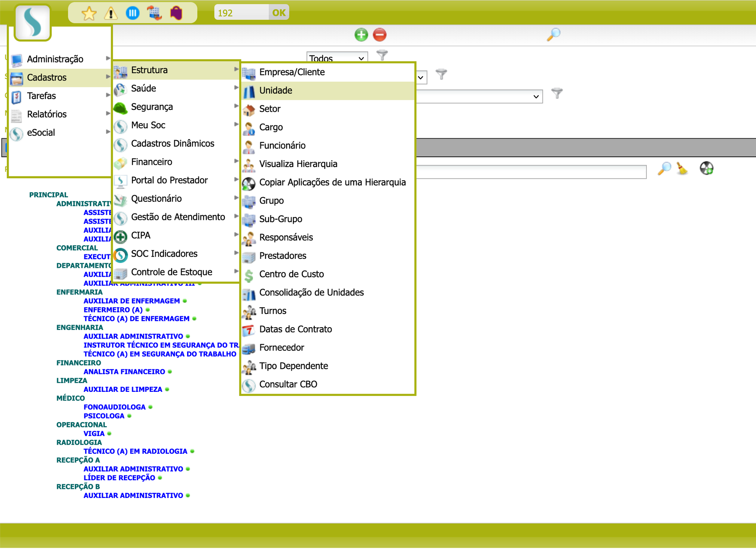Click the SOC logo in the top-left
Image resolution: width=756 pixels, height=549 pixels.
point(33,22)
